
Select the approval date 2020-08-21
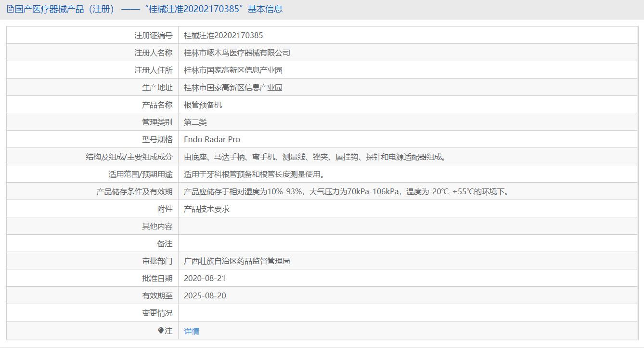coord(205,278)
